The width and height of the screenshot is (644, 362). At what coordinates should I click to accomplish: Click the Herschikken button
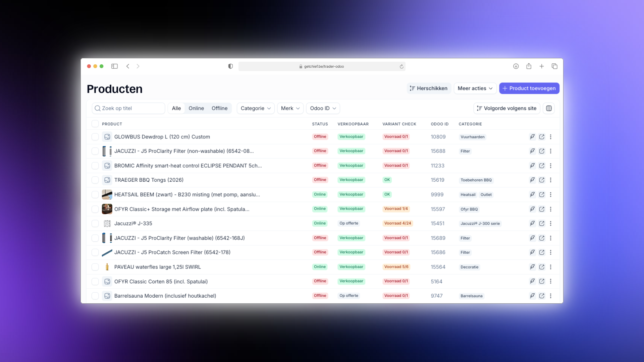[429, 88]
